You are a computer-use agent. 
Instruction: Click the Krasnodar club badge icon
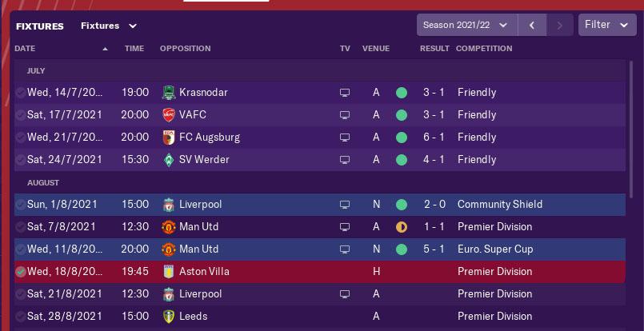[169, 93]
